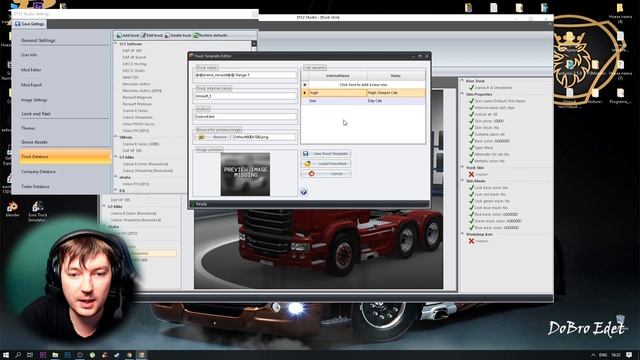Click the Truck name input field
This screenshot has height=360, width=640.
click(x=245, y=75)
